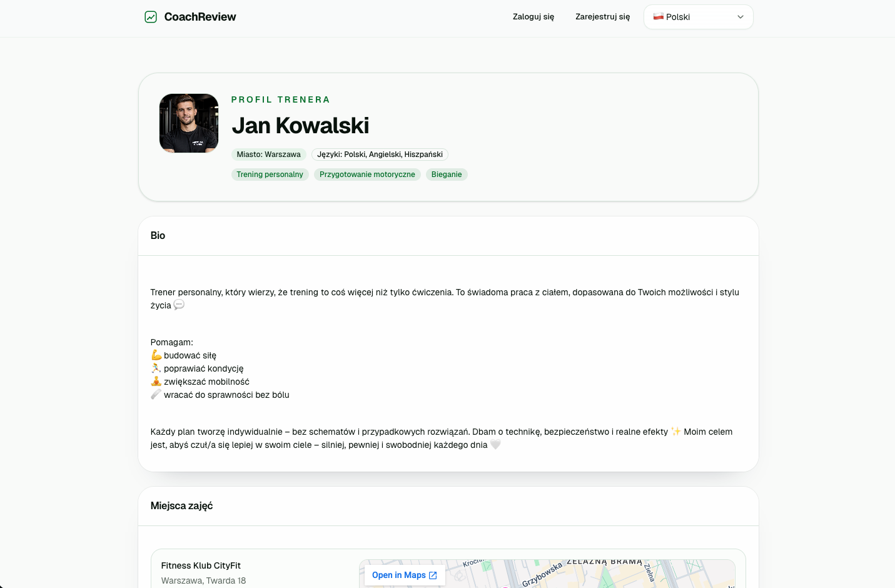This screenshot has width=895, height=588.
Task: Choose the Trening personalny tag
Action: click(270, 175)
